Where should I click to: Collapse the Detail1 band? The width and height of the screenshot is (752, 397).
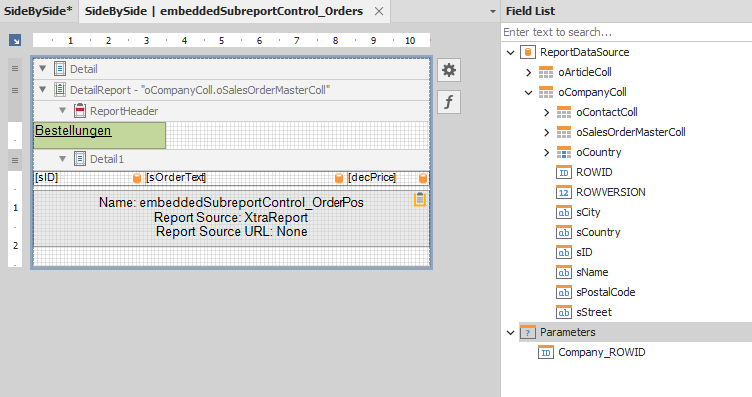click(x=62, y=158)
